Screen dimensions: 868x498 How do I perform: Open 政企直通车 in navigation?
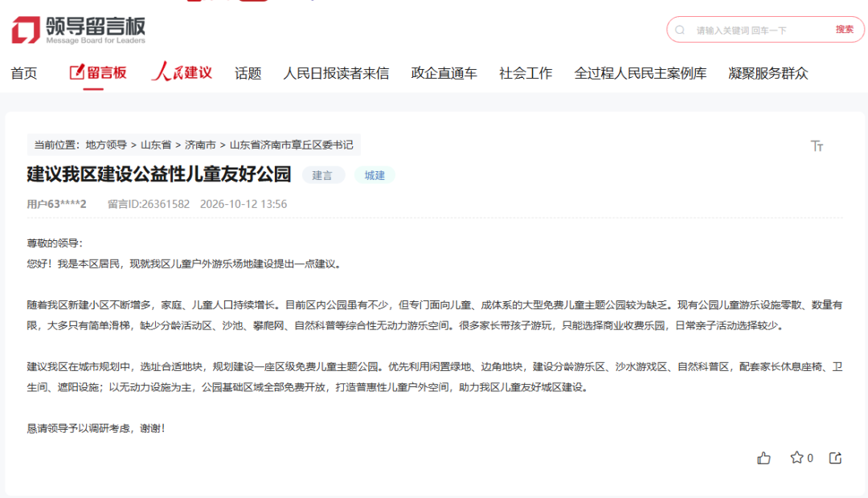[x=444, y=73]
